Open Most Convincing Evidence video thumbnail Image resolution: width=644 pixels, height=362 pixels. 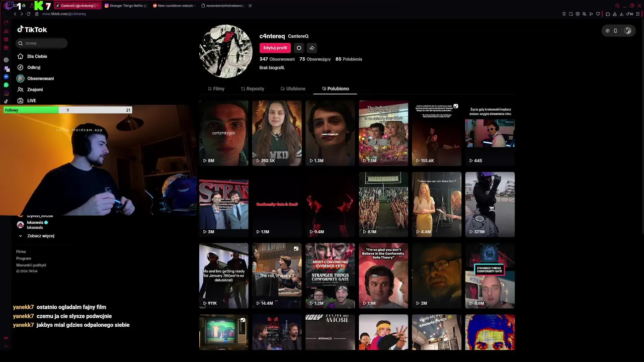pos(330,276)
